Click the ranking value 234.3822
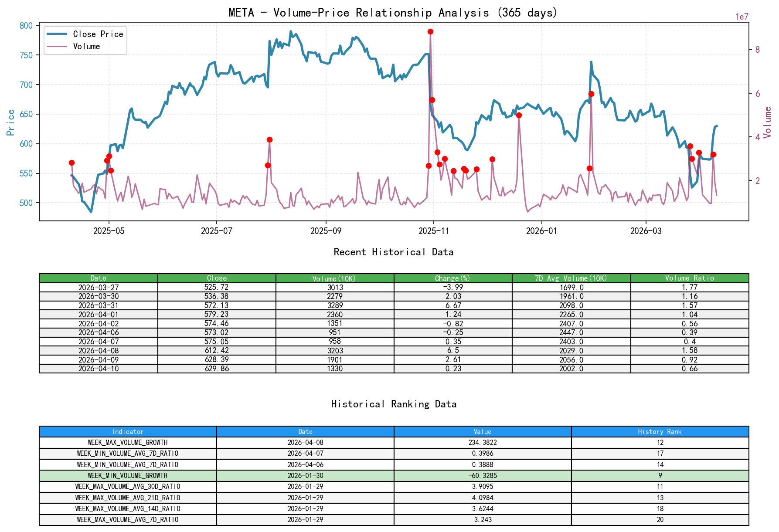Image resolution: width=779 pixels, height=532 pixels. tap(483, 443)
